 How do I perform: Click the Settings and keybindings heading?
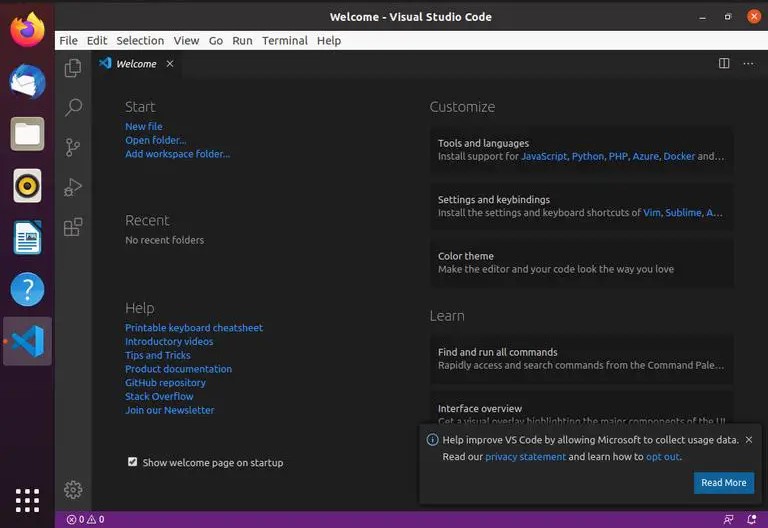tap(494, 199)
